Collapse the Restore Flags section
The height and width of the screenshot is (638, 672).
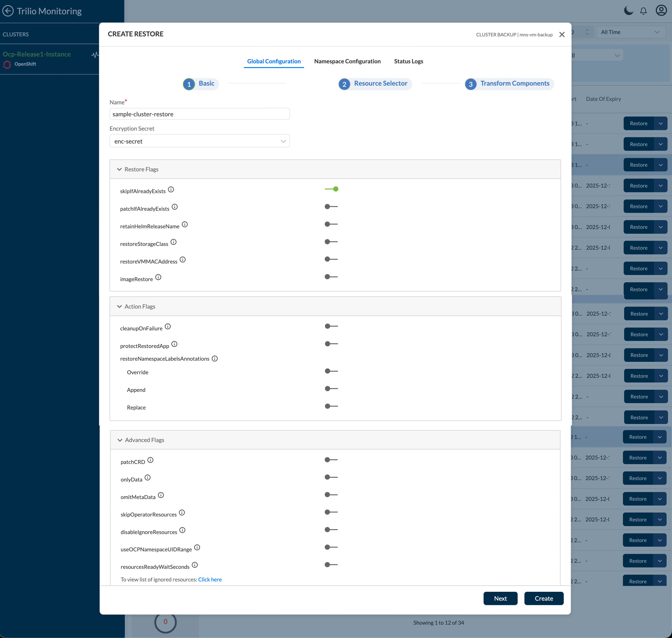pyautogui.click(x=119, y=169)
